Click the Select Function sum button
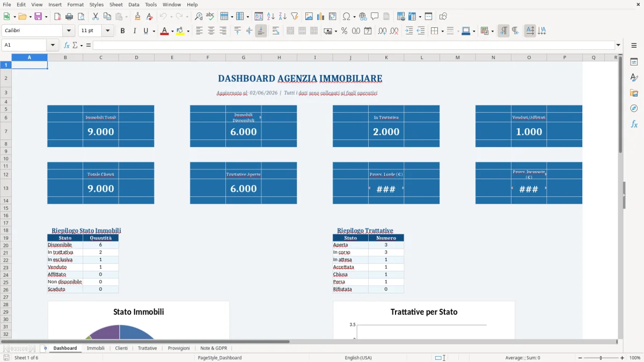This screenshot has width=644, height=362. (x=75, y=45)
